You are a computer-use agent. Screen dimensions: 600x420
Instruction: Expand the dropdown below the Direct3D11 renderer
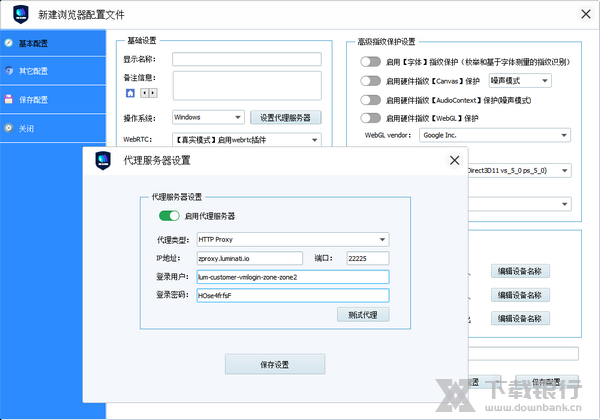[x=520, y=204]
